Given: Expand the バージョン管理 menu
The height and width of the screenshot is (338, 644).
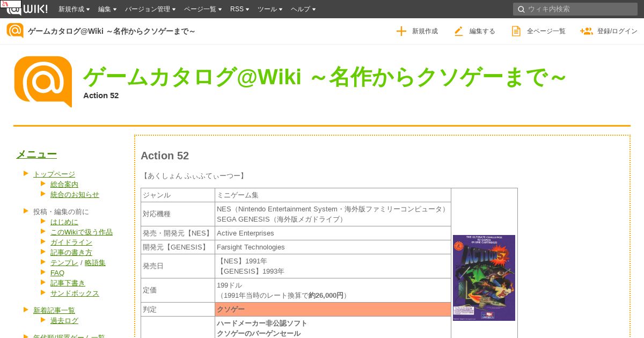Looking at the screenshot, I should tap(150, 9).
